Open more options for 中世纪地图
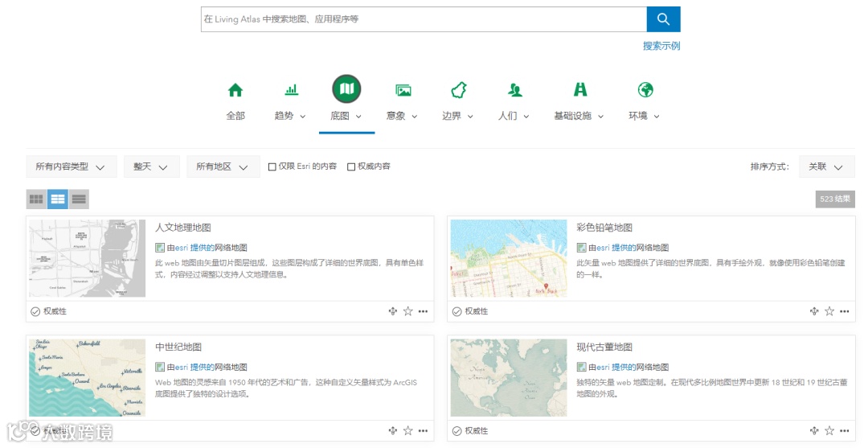This screenshot has height=448, width=868. pyautogui.click(x=423, y=431)
